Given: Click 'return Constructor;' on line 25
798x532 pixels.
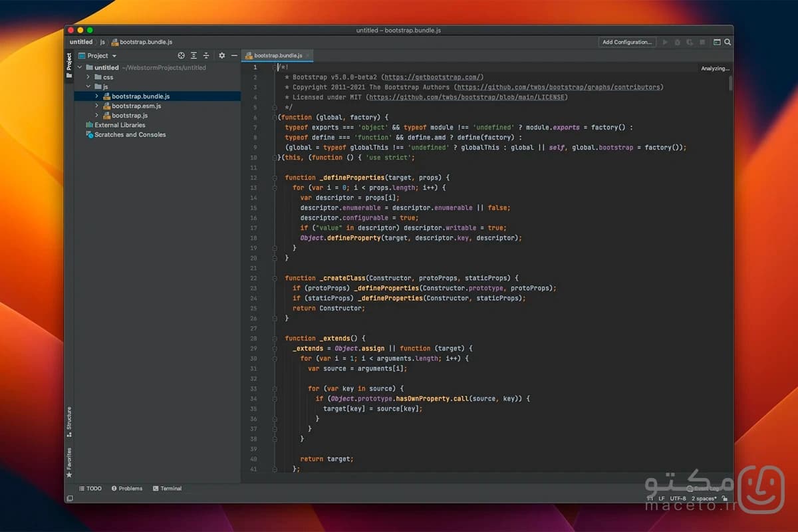Looking at the screenshot, I should pyautogui.click(x=329, y=309).
